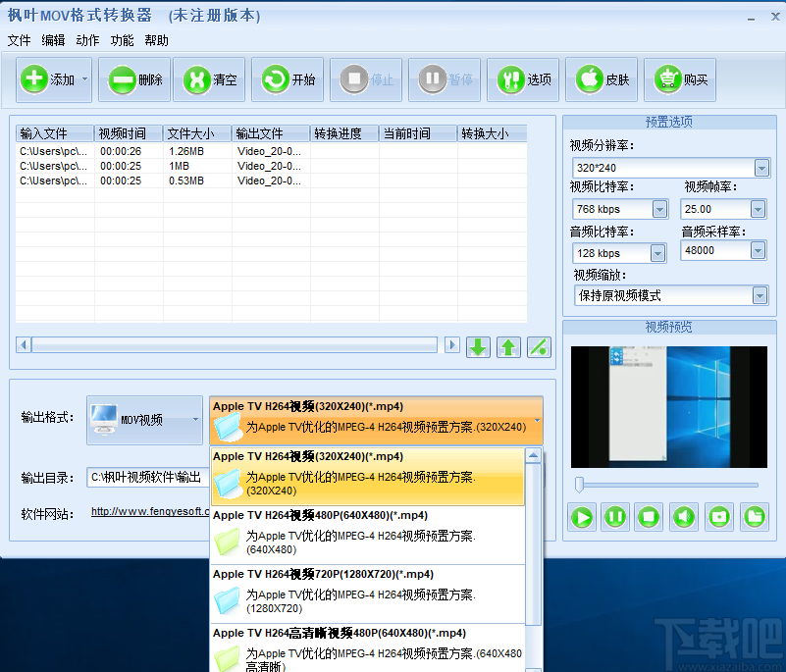Click the 视频时间 column header
The width and height of the screenshot is (786, 672).
[129, 133]
